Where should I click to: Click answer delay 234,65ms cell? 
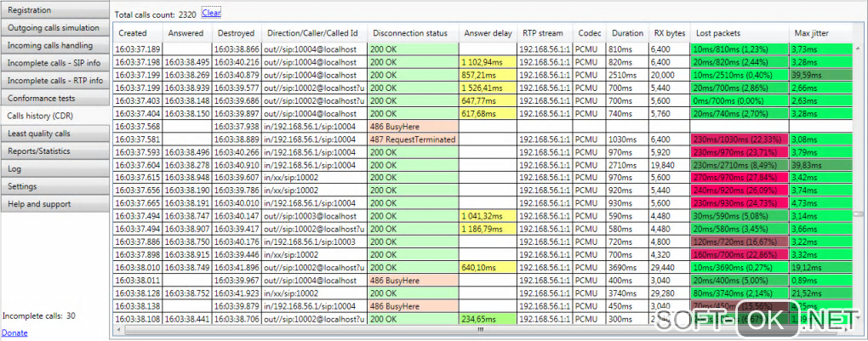tap(488, 319)
